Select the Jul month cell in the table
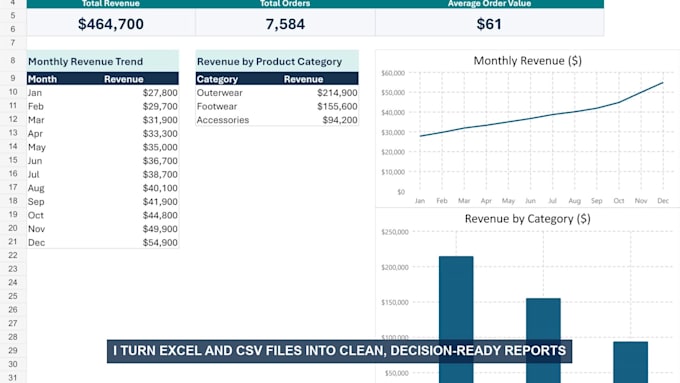The image size is (680, 383). point(33,174)
